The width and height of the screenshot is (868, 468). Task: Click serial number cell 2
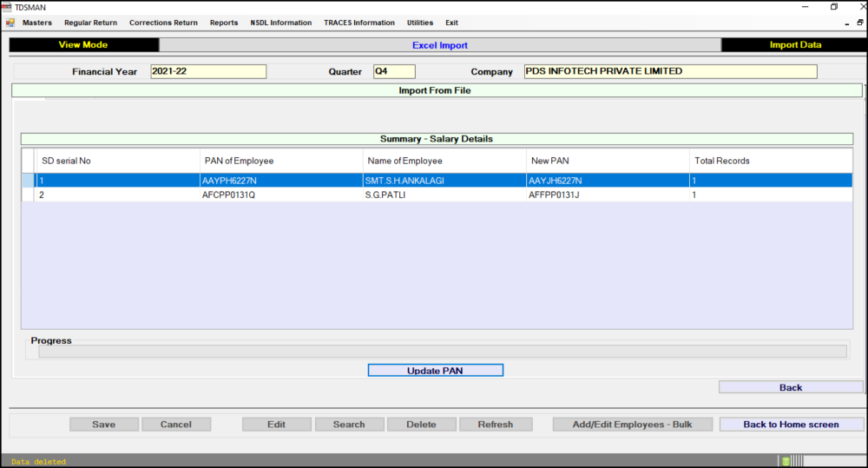click(117, 195)
